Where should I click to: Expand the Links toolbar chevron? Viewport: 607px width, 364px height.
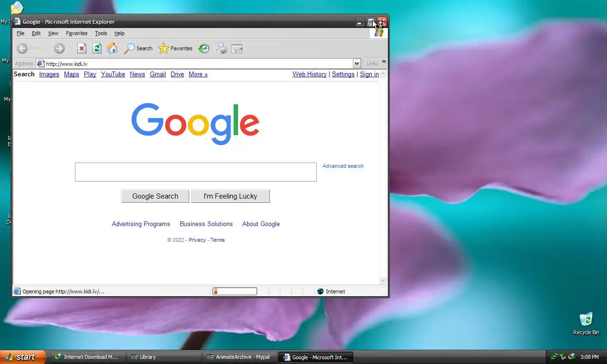384,62
